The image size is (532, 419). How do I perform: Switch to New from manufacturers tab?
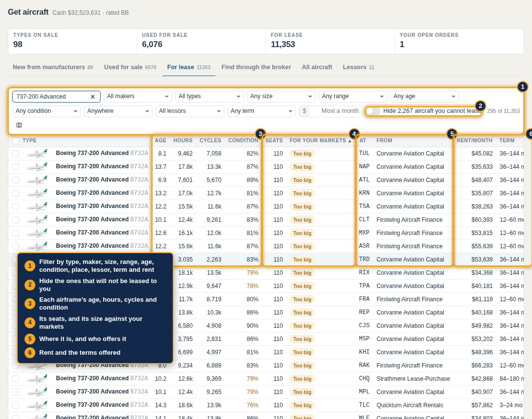(53, 67)
